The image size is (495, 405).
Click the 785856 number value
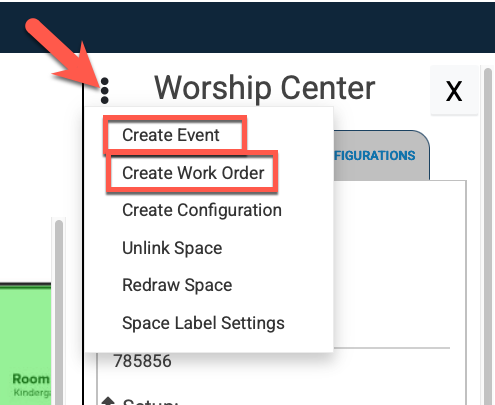tap(142, 361)
